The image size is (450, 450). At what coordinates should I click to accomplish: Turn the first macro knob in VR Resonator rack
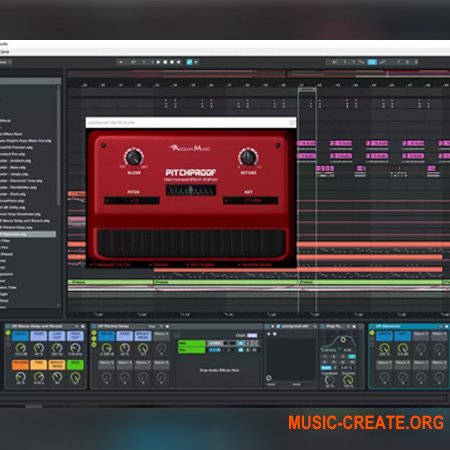pyautogui.click(x=384, y=349)
